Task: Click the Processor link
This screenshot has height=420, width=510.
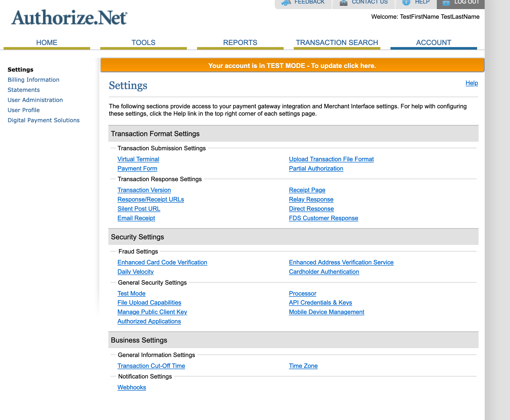Action: [x=303, y=293]
